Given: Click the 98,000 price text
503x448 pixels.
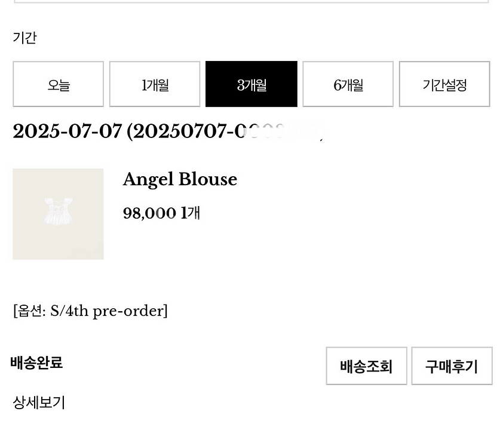Looking at the screenshot, I should 149,213.
